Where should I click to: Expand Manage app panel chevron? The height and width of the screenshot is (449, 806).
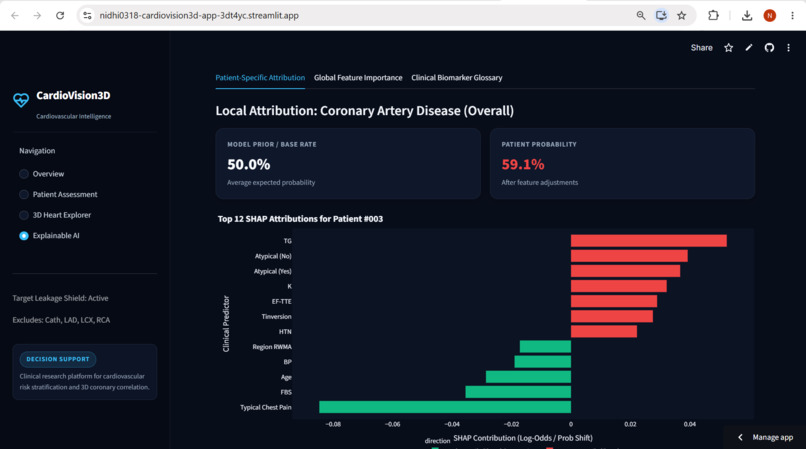pyautogui.click(x=740, y=437)
